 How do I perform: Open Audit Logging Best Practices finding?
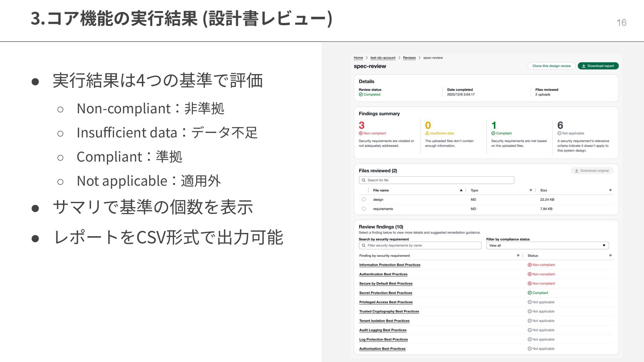pyautogui.click(x=382, y=330)
